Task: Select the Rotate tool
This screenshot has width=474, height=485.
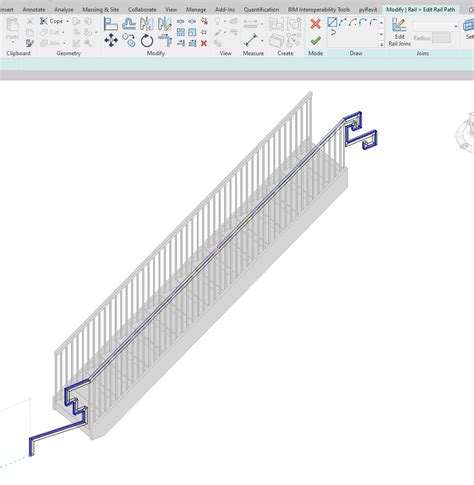Action: pos(147,41)
